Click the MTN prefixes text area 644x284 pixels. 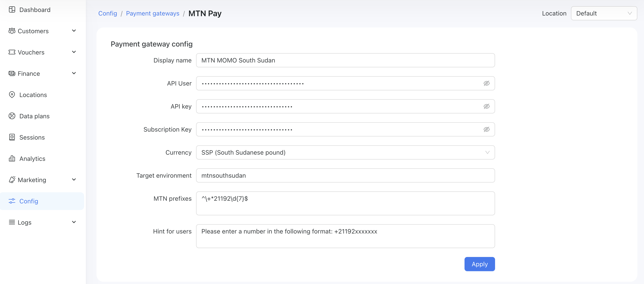pyautogui.click(x=345, y=203)
